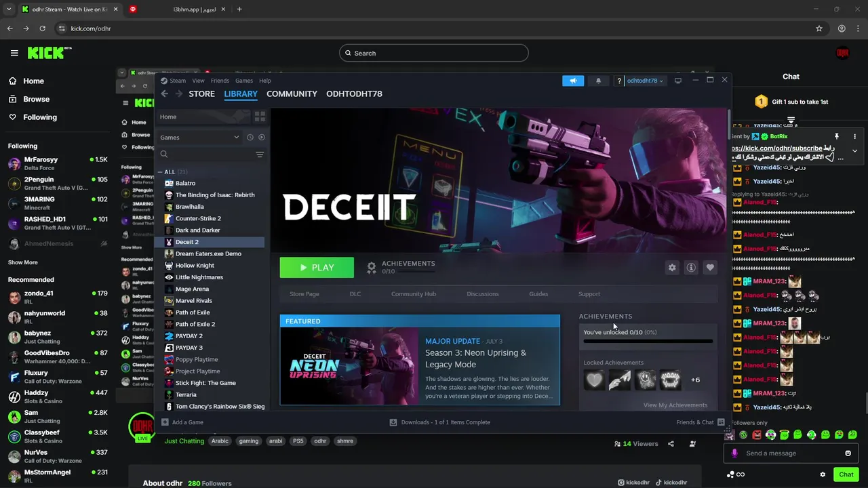Screen dimensions: 868x488
Task: Switch to the STORE tab
Action: pyautogui.click(x=201, y=94)
